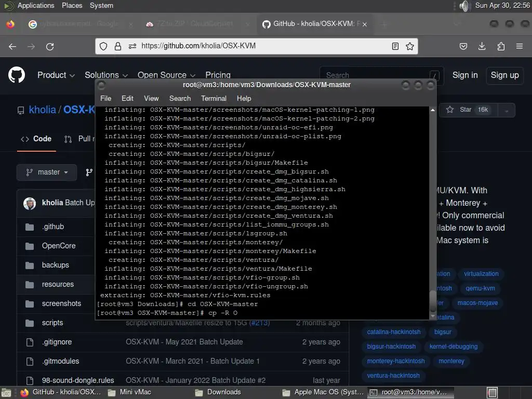This screenshot has width=532, height=399.
Task: Click the terminal scrollbar down arrow
Action: [x=433, y=316]
